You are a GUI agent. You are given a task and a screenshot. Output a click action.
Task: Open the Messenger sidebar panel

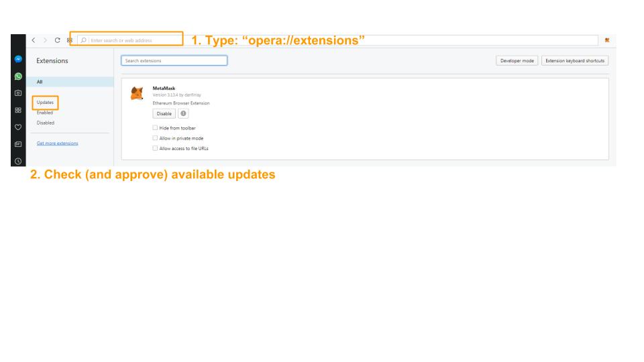18,59
